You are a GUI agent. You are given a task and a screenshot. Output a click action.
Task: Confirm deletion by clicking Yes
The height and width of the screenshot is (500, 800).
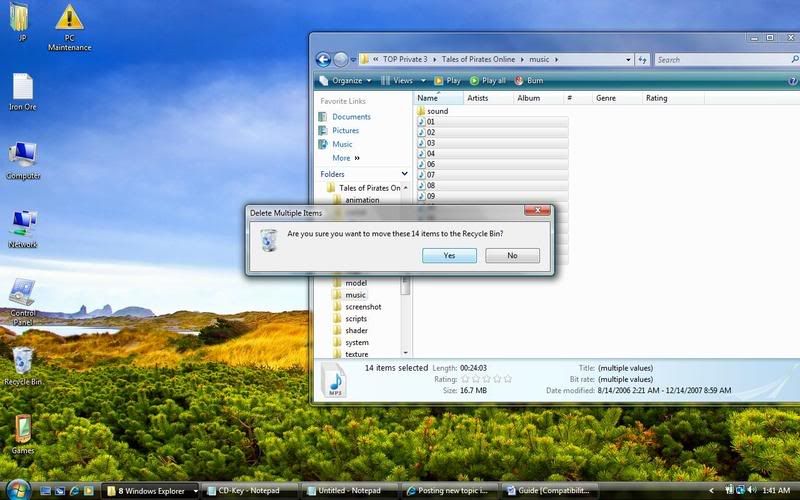(449, 256)
